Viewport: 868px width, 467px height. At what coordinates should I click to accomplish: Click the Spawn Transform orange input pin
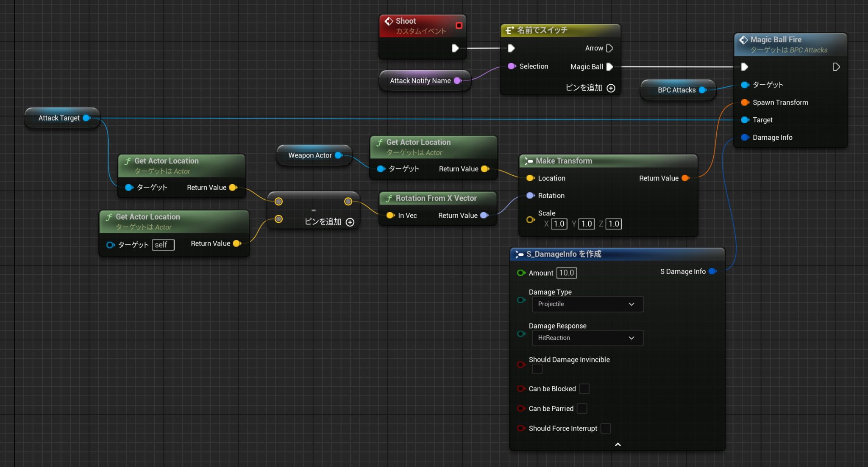tap(745, 102)
